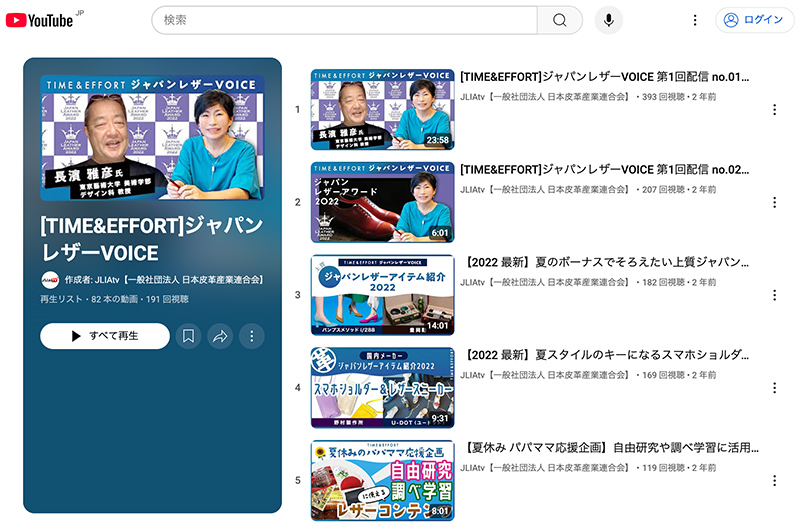Click the 207 回視聴 view count text
Screen dimensions: 800x530
pos(663,190)
